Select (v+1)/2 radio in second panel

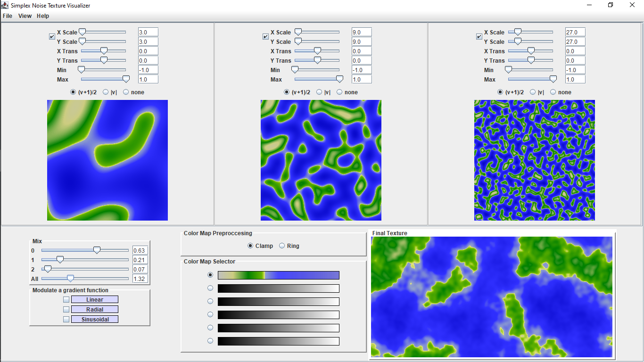297,92
